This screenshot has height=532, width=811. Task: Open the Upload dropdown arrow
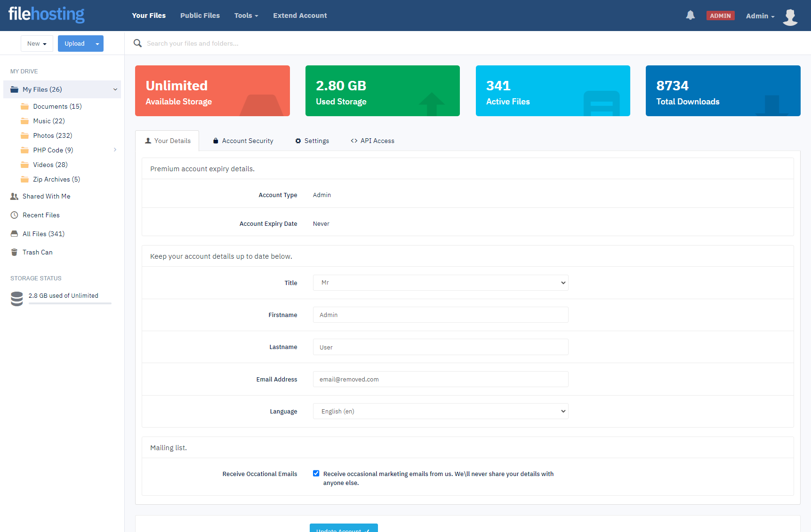point(97,44)
